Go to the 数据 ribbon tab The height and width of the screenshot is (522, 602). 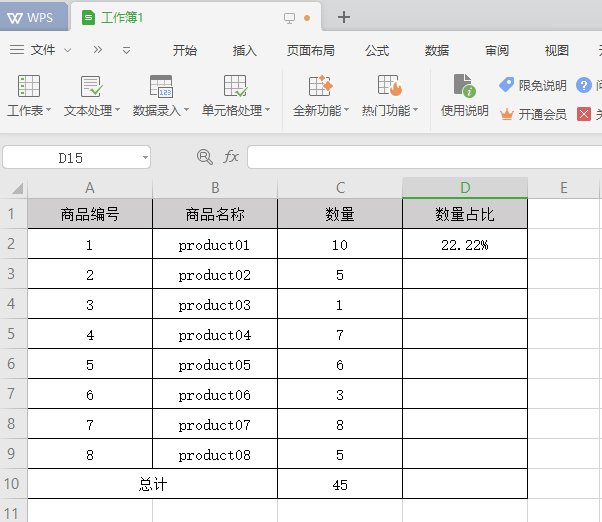click(x=437, y=50)
